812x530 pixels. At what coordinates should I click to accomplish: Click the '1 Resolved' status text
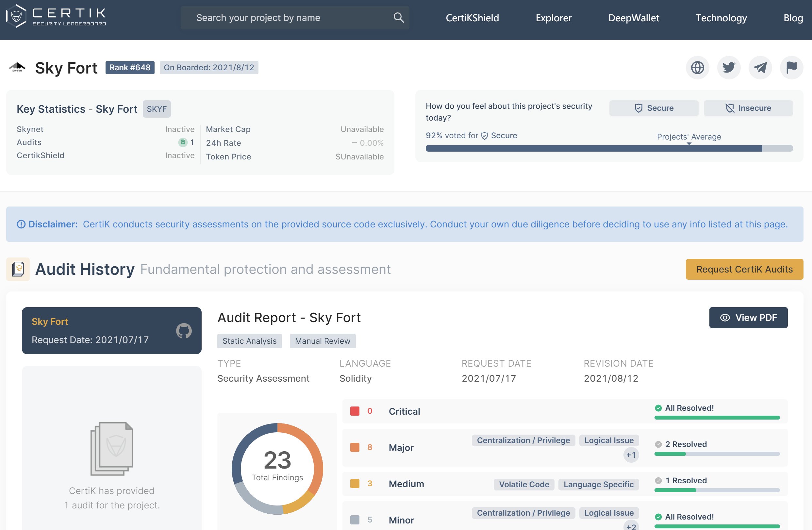[686, 481]
